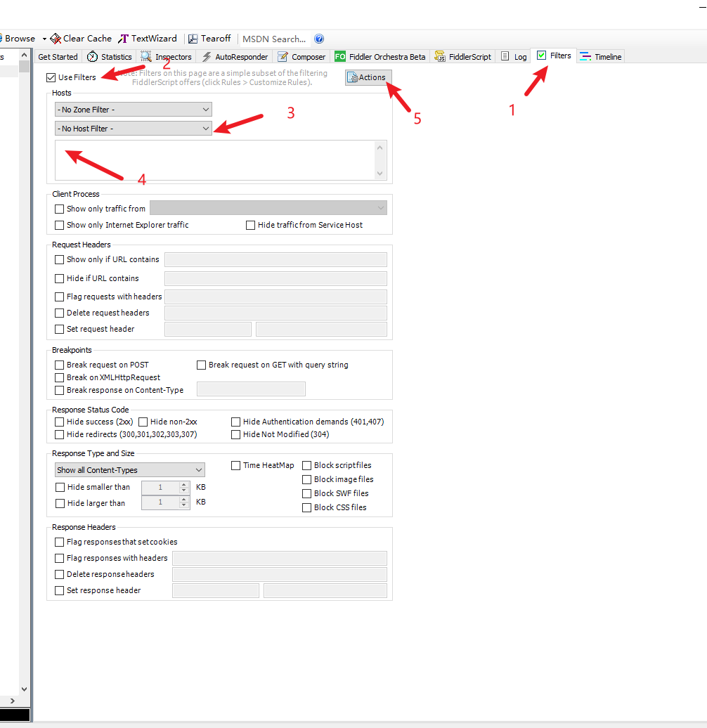707x728 pixels.
Task: Click the hosts filter text area
Action: click(x=215, y=160)
